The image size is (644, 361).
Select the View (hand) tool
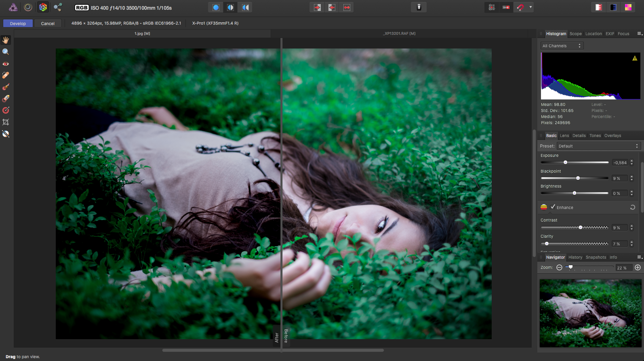point(6,40)
